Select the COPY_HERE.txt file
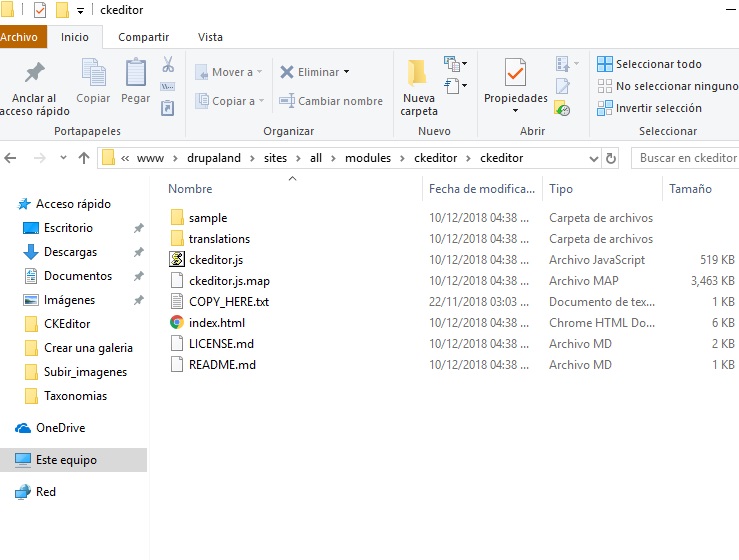Screen dimensions: 739x560 (x=229, y=302)
